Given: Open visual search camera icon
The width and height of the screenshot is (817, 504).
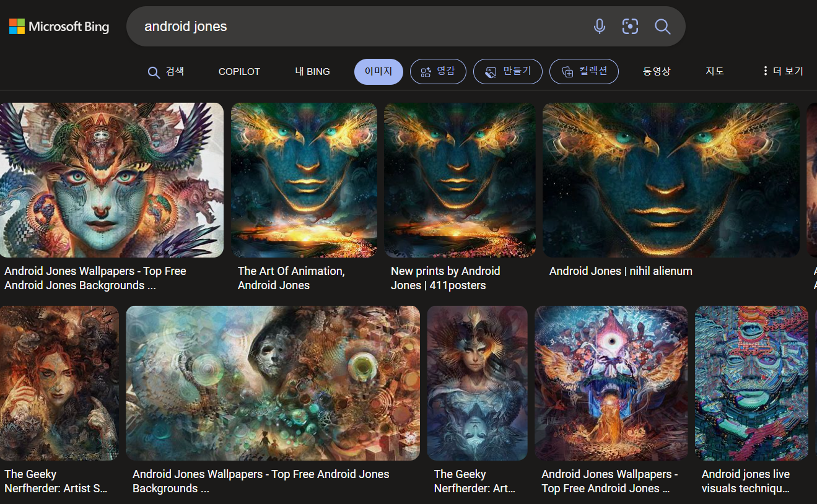Looking at the screenshot, I should click(x=630, y=26).
